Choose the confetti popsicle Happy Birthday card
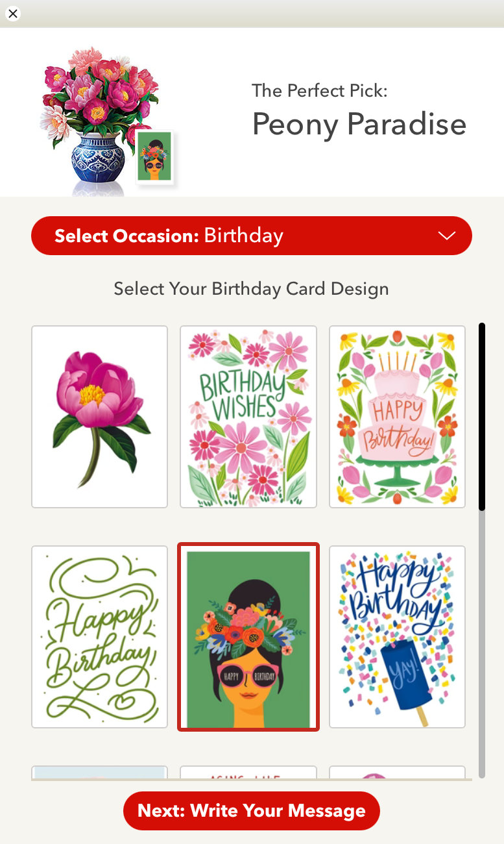 pos(397,637)
